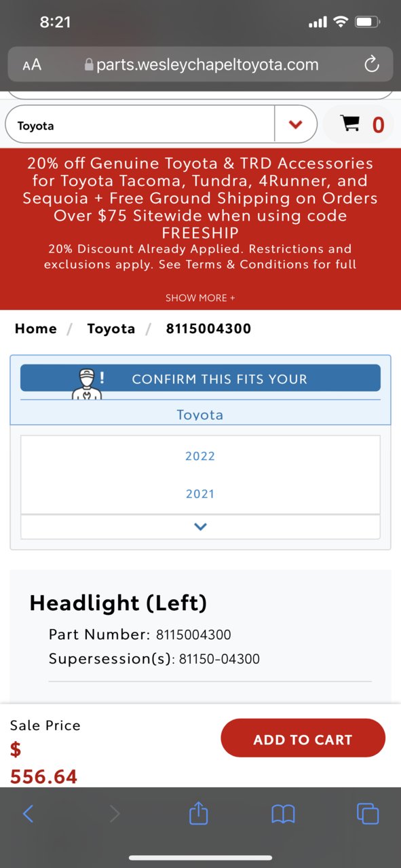Expand the Toyota make dropdown arrow

[295, 124]
